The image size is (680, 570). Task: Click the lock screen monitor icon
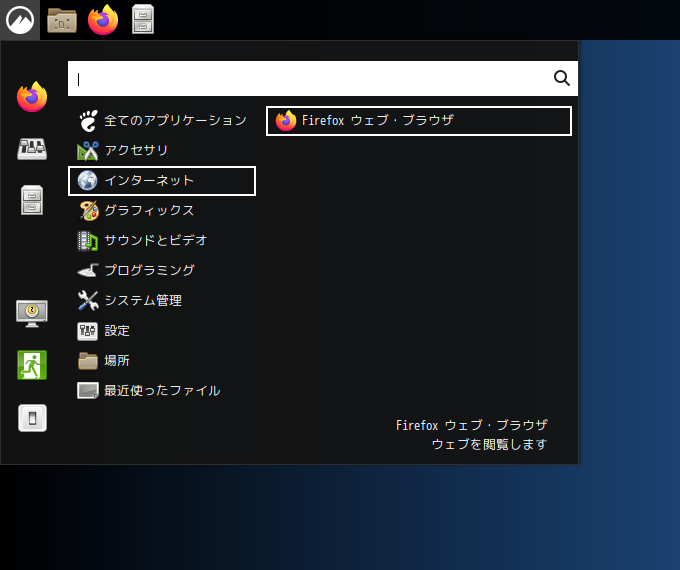(x=32, y=313)
